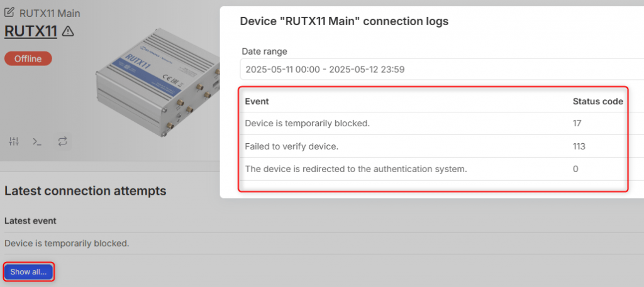Open the settings sliders icon under router image
Viewport: 644px width, 287px height.
14,142
